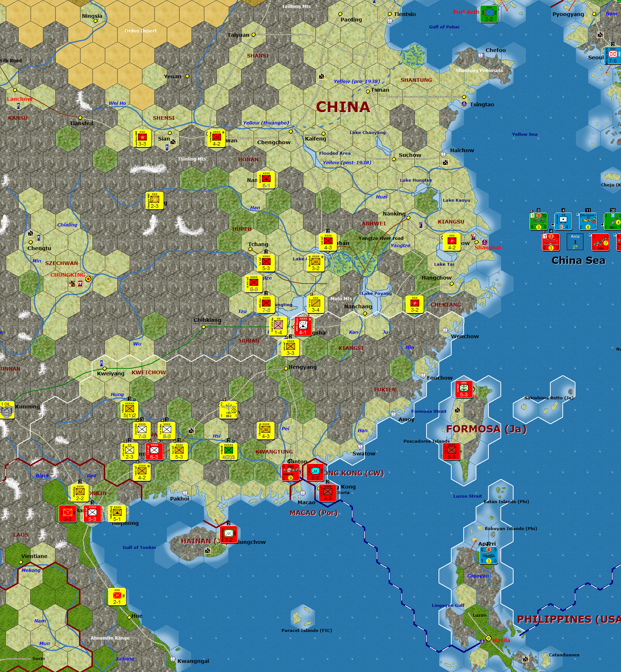Select the yellow 6-3 unit with white symbol
This screenshot has width=621, height=672.
167,431
